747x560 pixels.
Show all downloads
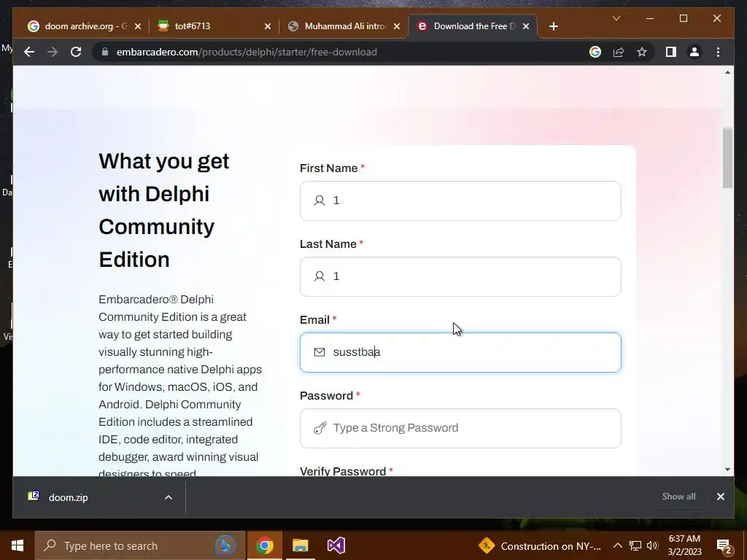coord(678,496)
